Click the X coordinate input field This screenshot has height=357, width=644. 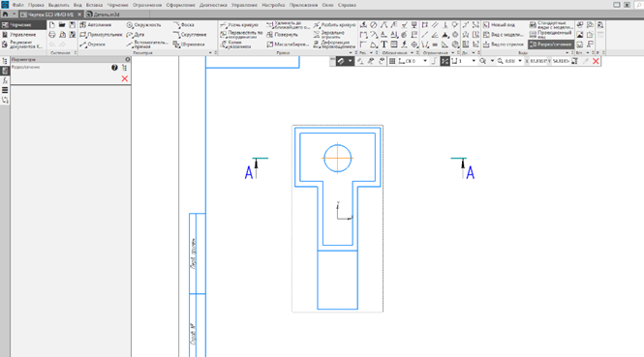tap(537, 61)
